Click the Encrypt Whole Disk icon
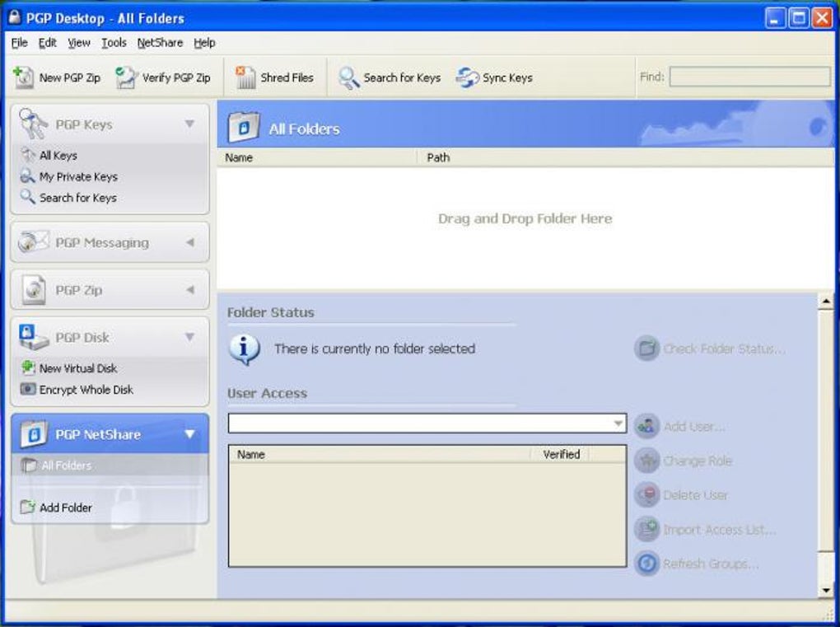The image size is (840, 627). tap(28, 389)
